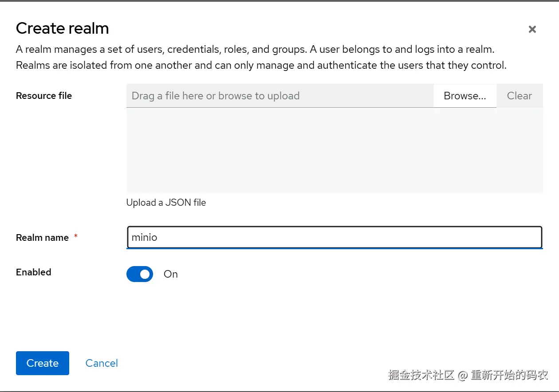Click the 'Realms are isolated' description line

click(261, 66)
